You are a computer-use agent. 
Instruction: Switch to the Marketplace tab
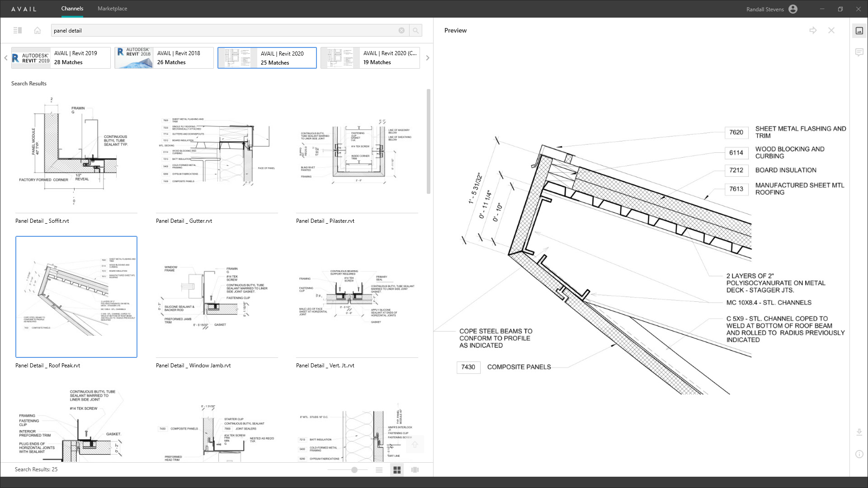(112, 9)
